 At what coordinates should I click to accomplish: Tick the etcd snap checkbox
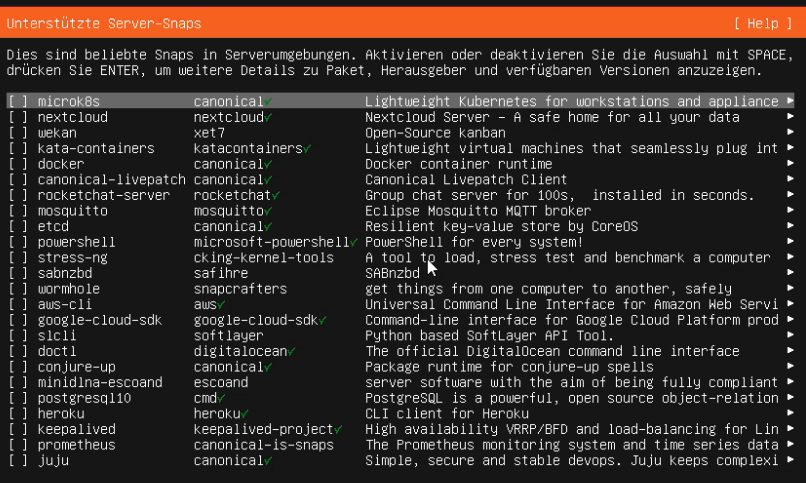point(18,226)
